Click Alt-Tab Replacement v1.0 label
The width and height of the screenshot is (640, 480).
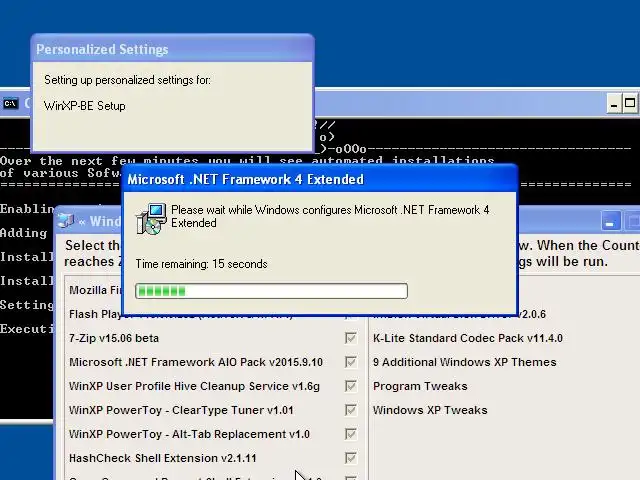click(189, 434)
